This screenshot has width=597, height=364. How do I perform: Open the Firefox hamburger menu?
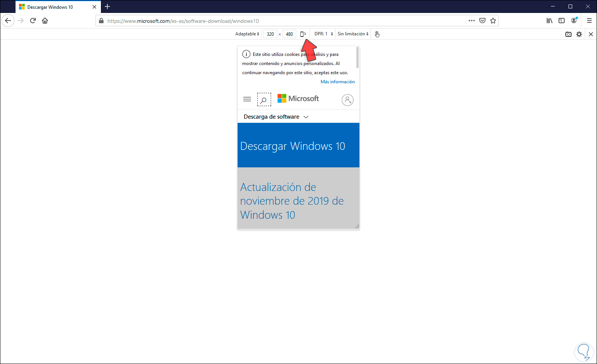(589, 21)
